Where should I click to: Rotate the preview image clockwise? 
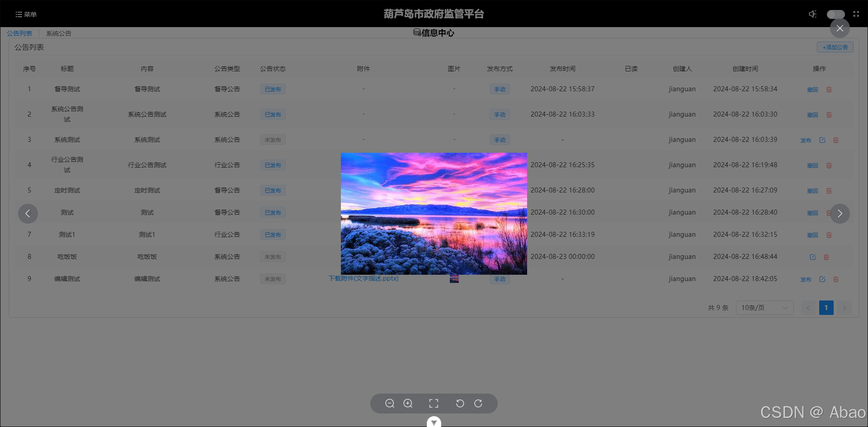coord(478,404)
